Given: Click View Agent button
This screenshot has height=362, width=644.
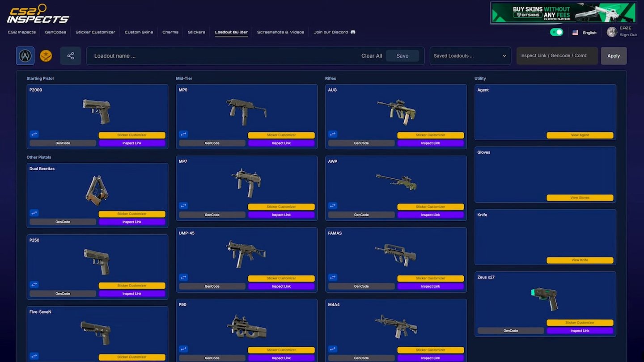Looking at the screenshot, I should [x=580, y=135].
